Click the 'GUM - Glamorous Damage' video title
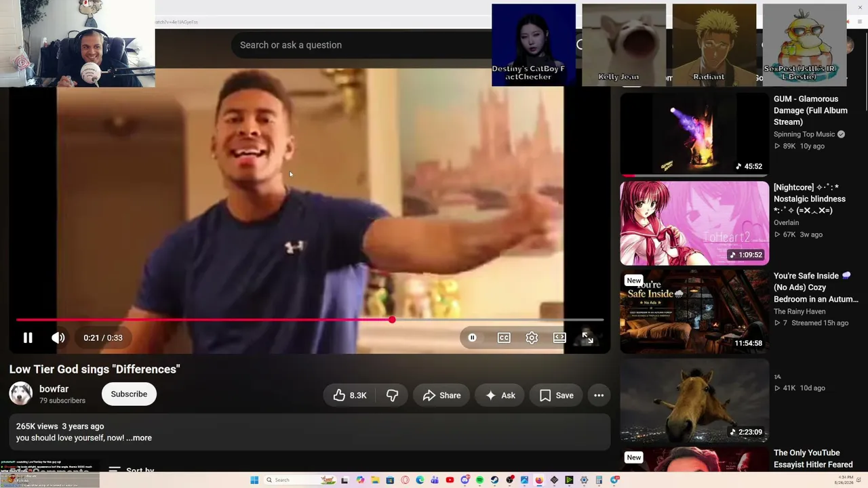868x488 pixels. click(810, 110)
